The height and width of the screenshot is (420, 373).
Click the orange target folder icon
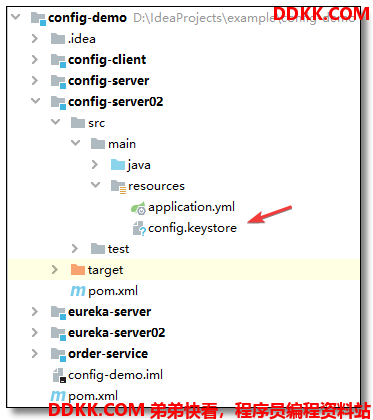pyautogui.click(x=78, y=270)
